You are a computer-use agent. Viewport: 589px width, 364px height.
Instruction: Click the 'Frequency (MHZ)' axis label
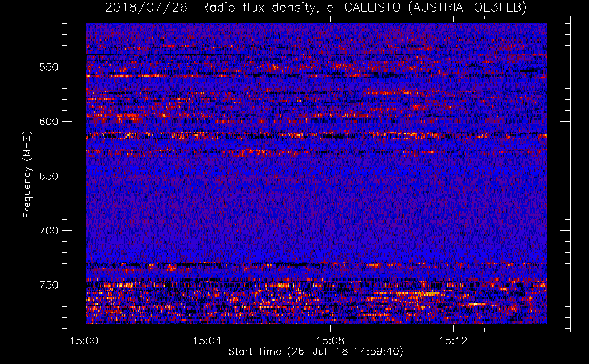point(27,175)
